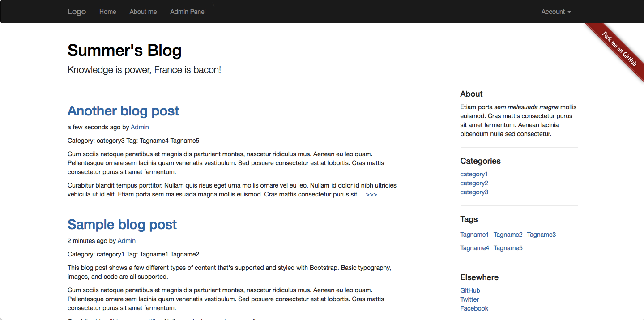Open the Admin Panel

(x=188, y=12)
